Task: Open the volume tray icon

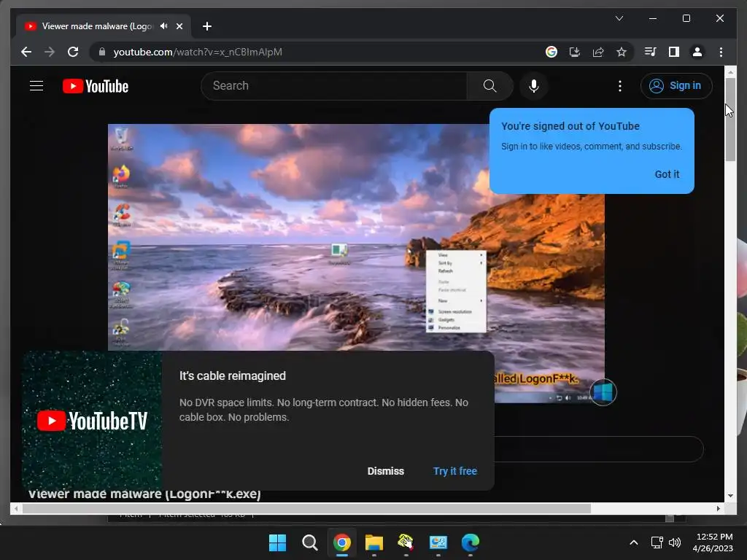Action: click(x=675, y=542)
